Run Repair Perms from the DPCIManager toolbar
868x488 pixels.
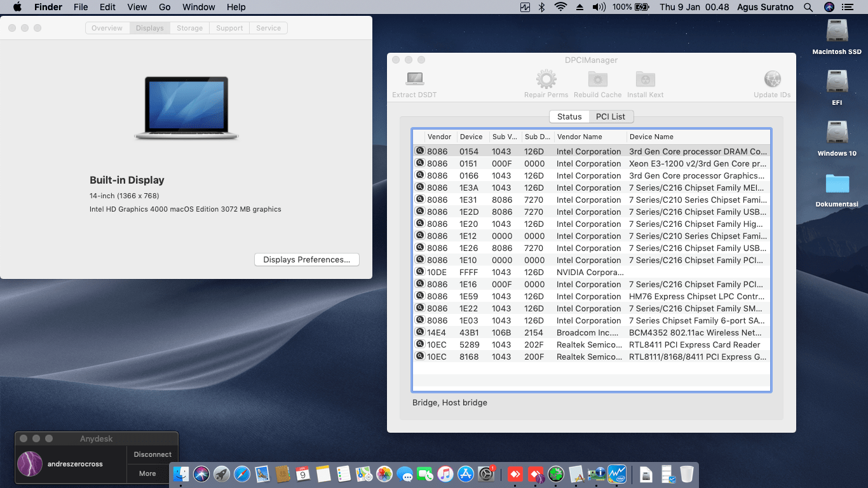546,79
